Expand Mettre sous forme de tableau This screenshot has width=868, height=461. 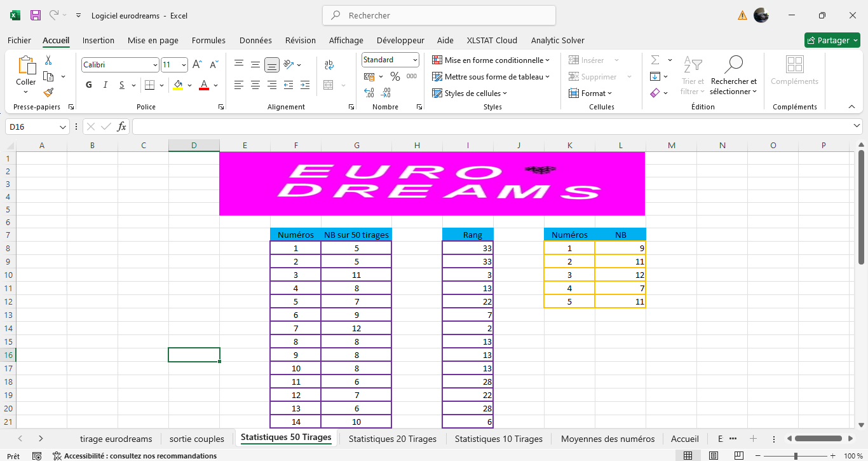tap(491, 77)
